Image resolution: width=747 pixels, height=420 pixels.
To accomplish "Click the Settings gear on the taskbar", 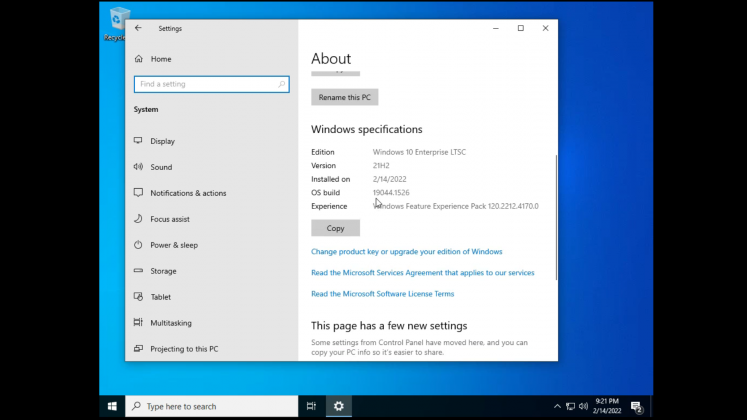I will (339, 406).
